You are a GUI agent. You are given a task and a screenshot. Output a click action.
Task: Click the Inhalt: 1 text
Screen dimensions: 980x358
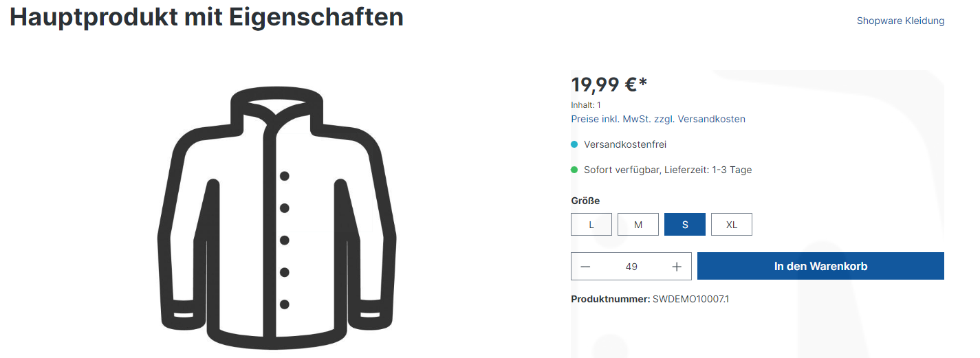(586, 105)
